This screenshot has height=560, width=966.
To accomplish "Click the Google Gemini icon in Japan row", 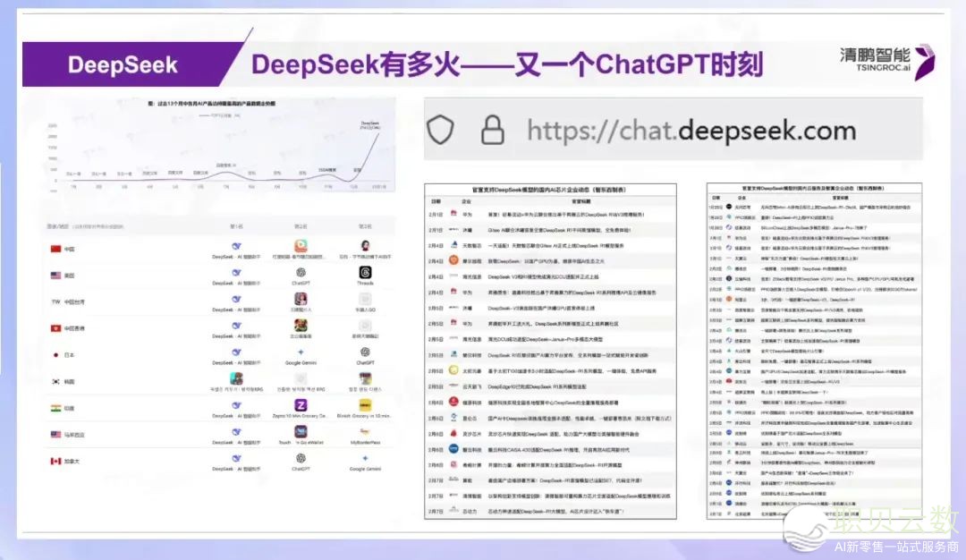I will pos(301,352).
